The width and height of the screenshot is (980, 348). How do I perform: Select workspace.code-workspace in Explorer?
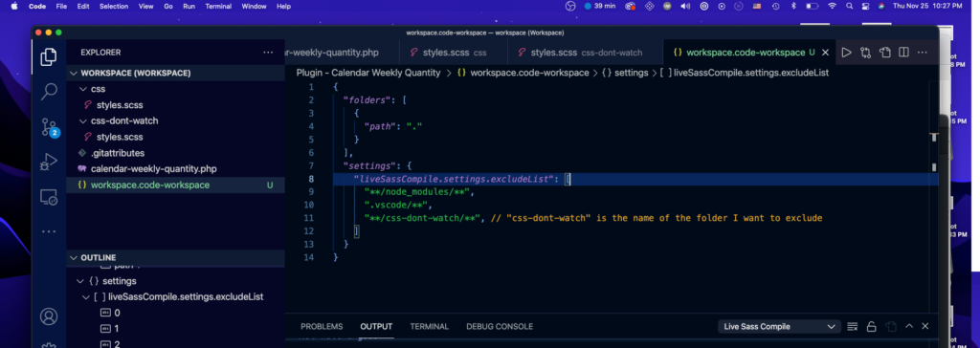tap(175, 185)
